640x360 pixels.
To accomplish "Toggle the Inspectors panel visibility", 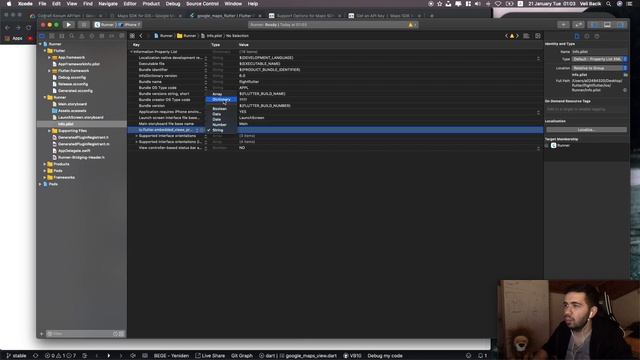I will tap(620, 24).
